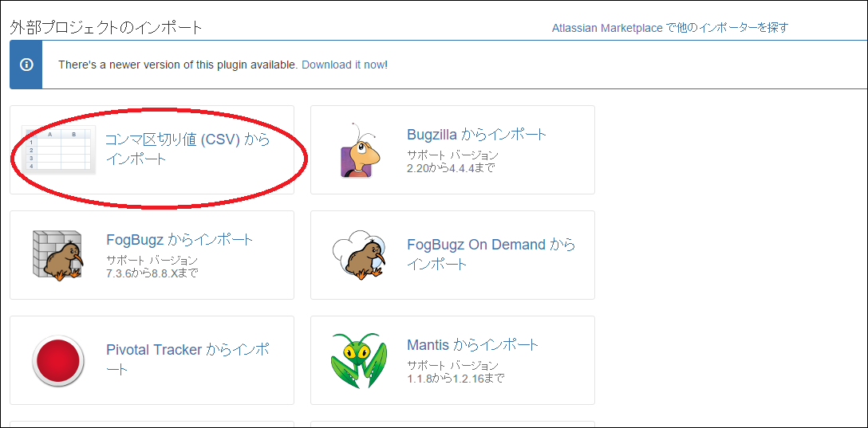Viewport: 868px width, 428px height.
Task: Click the 外部プロジェクトのインポート heading
Action: pyautogui.click(x=106, y=27)
